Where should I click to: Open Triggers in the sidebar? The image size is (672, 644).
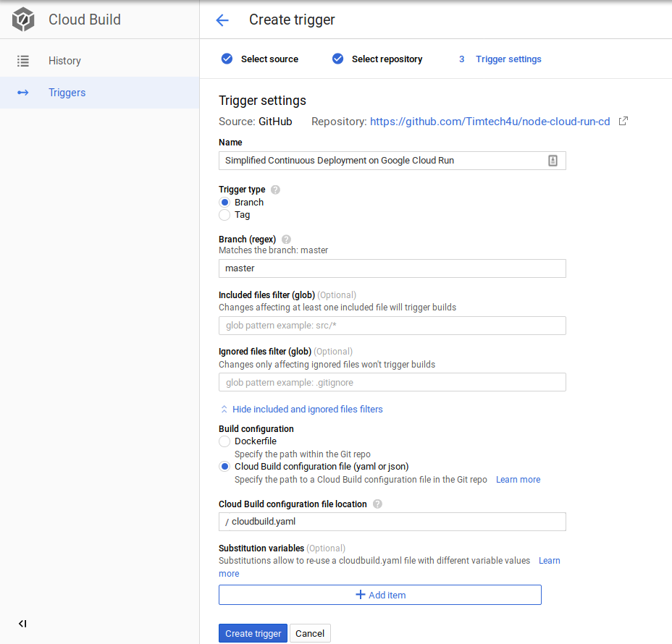click(99, 93)
